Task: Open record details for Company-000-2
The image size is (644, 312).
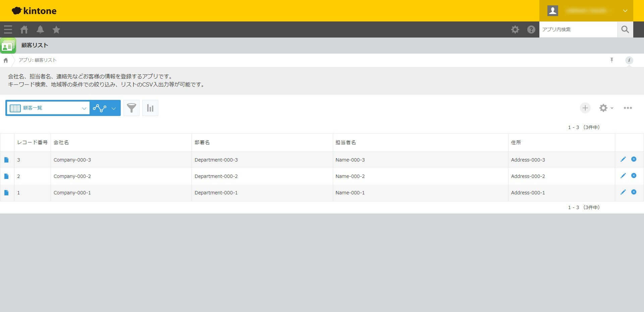Action: [6, 176]
